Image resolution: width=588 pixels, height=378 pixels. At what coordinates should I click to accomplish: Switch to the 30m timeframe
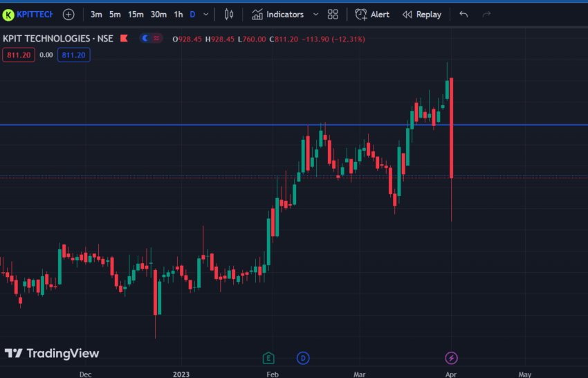point(158,15)
